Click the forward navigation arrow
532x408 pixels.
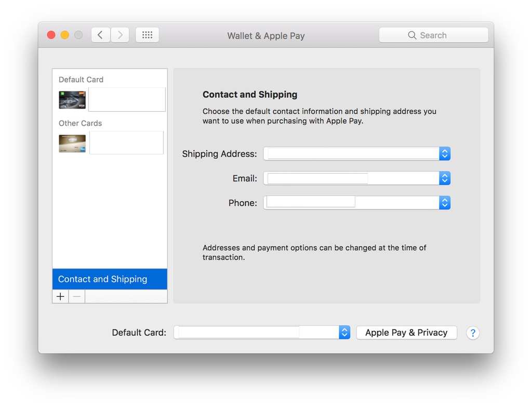click(120, 34)
